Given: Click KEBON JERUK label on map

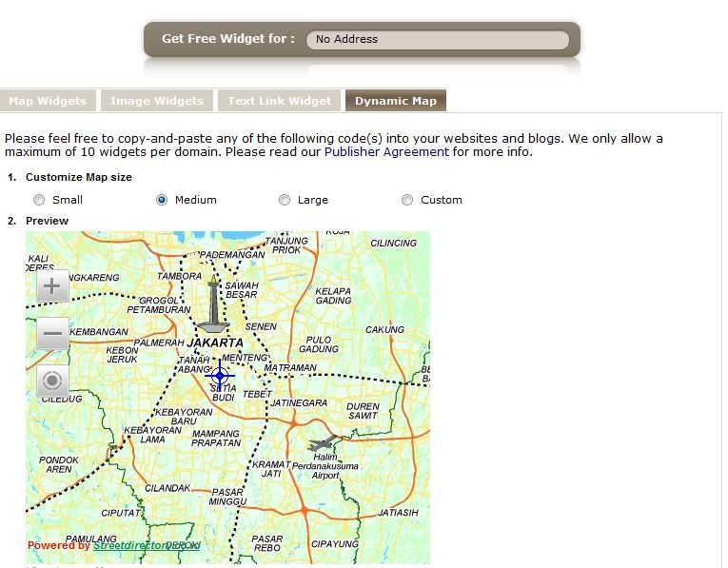Looking at the screenshot, I should (x=122, y=355).
